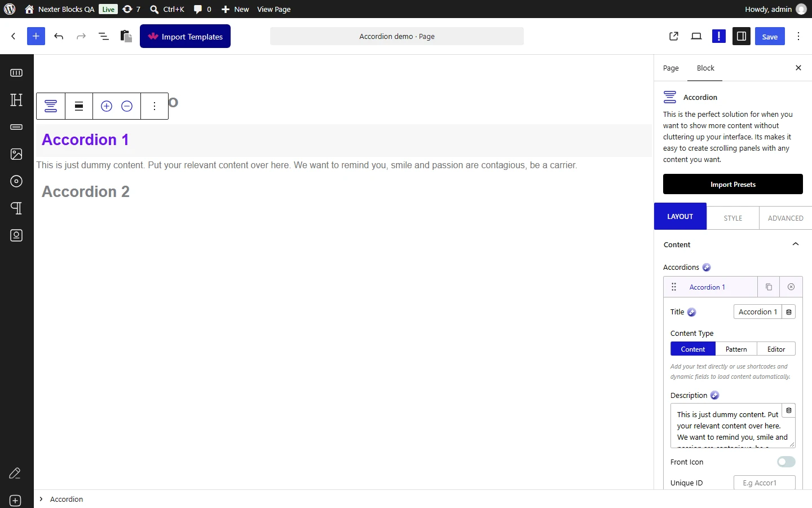The height and width of the screenshot is (508, 812).
Task: Switch to the ADVANCED tab
Action: coord(785,218)
